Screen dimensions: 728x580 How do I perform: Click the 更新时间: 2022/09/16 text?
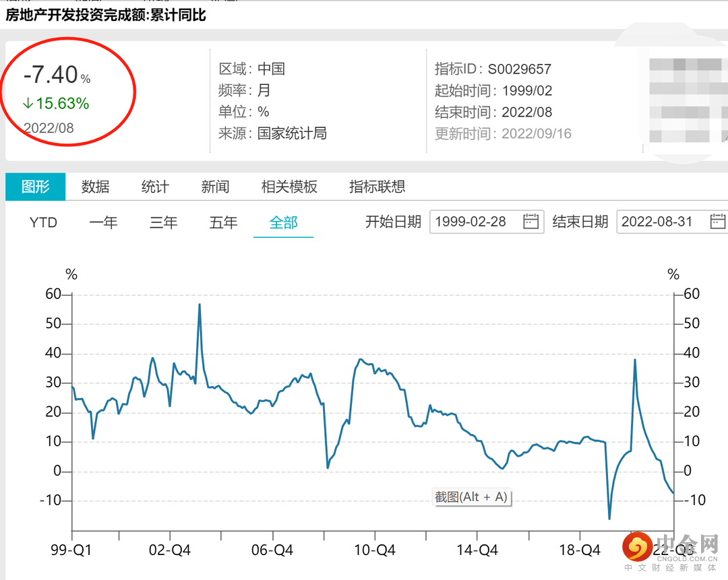(x=503, y=133)
